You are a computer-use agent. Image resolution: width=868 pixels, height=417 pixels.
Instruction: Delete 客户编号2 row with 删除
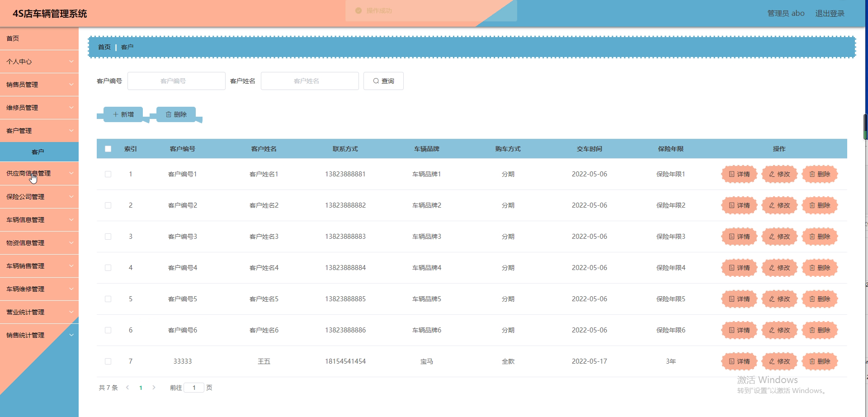[x=820, y=205]
